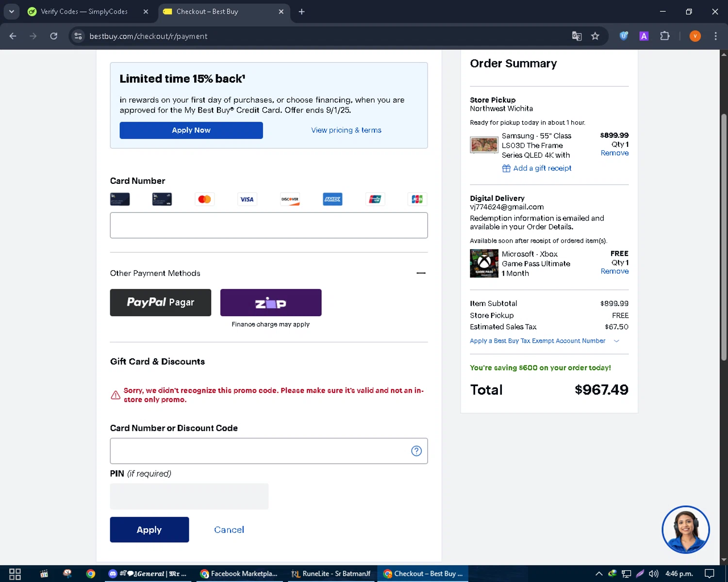Image resolution: width=728 pixels, height=582 pixels.
Task: Open Facebook Marketplace window from taskbar
Action: pos(239,574)
